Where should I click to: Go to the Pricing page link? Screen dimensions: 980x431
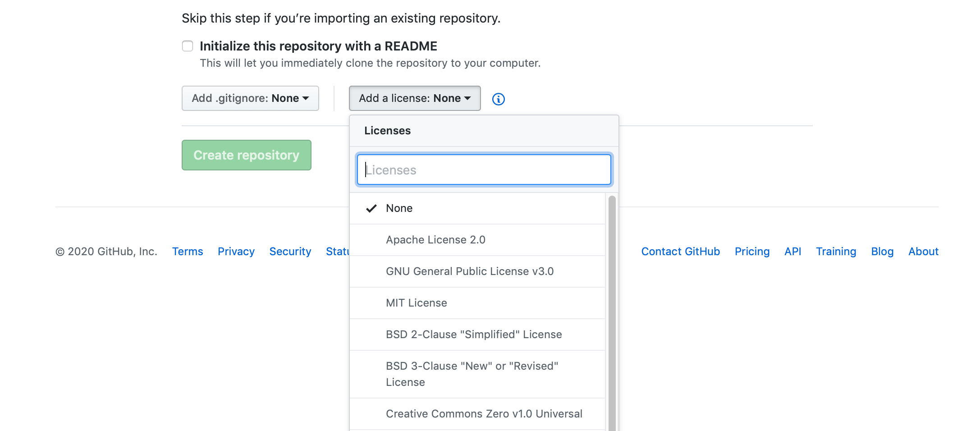(752, 252)
